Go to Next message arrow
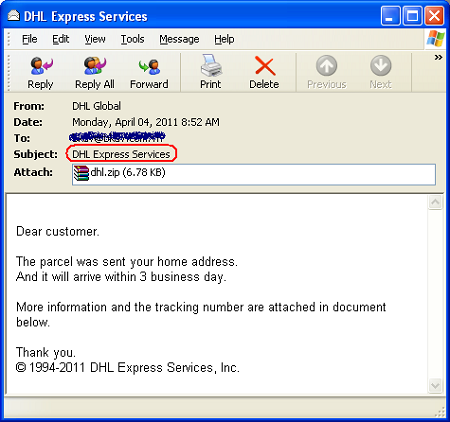The image size is (450, 422). (381, 66)
